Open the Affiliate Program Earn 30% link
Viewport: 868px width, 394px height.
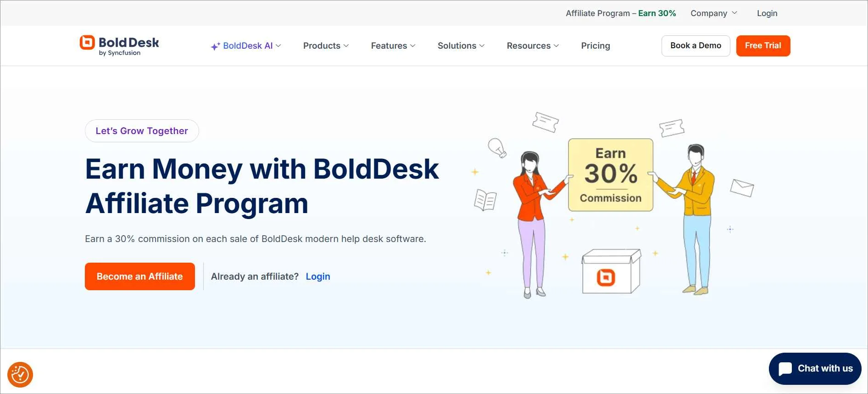click(x=621, y=13)
